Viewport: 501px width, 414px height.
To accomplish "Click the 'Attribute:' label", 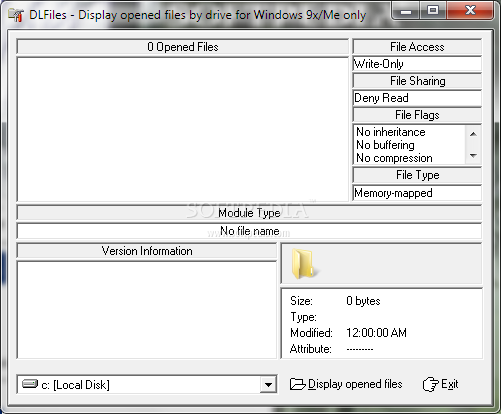I will (310, 349).
